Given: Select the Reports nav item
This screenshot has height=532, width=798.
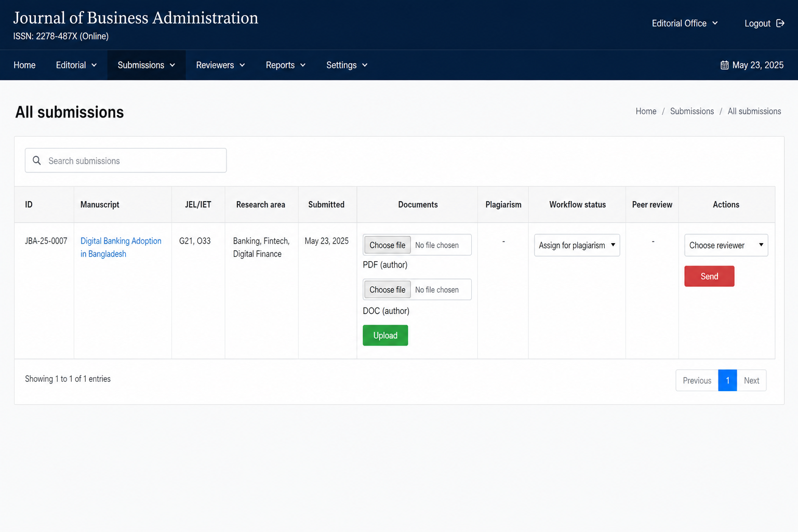Looking at the screenshot, I should point(286,65).
